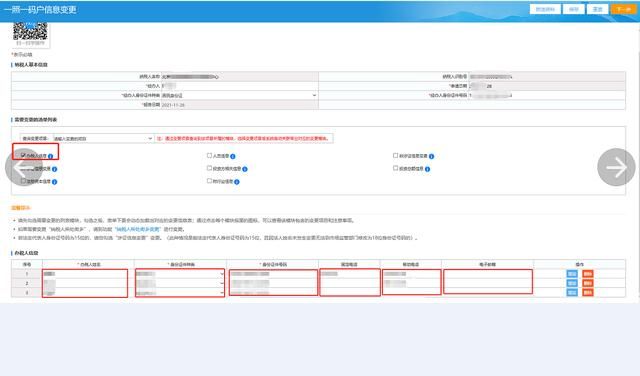
Task: Focus the 经办人身份证件号码 input field
Action: [547, 95]
